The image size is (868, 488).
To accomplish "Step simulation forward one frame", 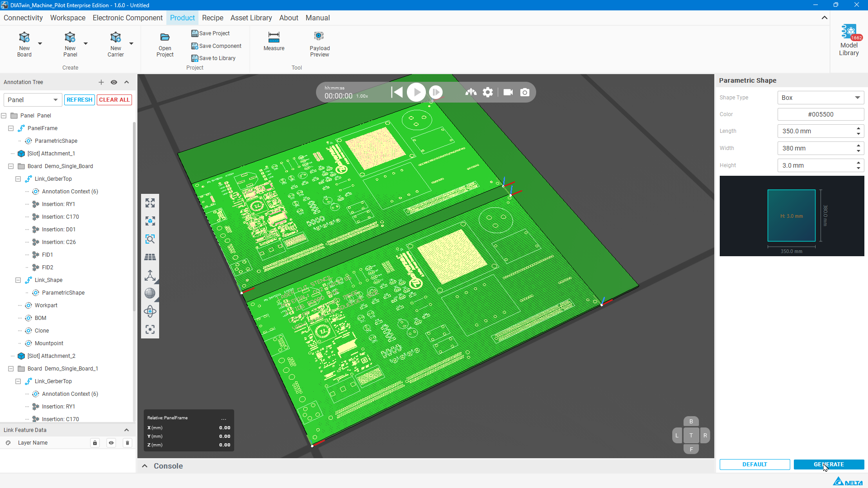I will point(436,92).
